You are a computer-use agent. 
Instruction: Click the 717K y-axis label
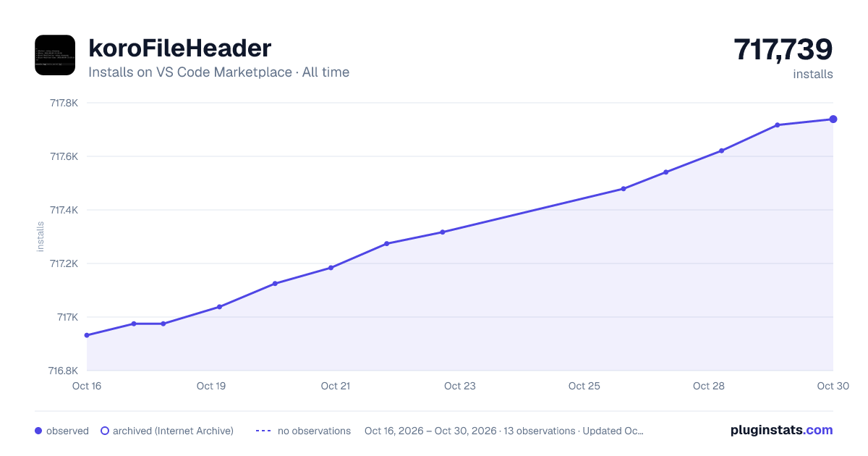coord(68,317)
